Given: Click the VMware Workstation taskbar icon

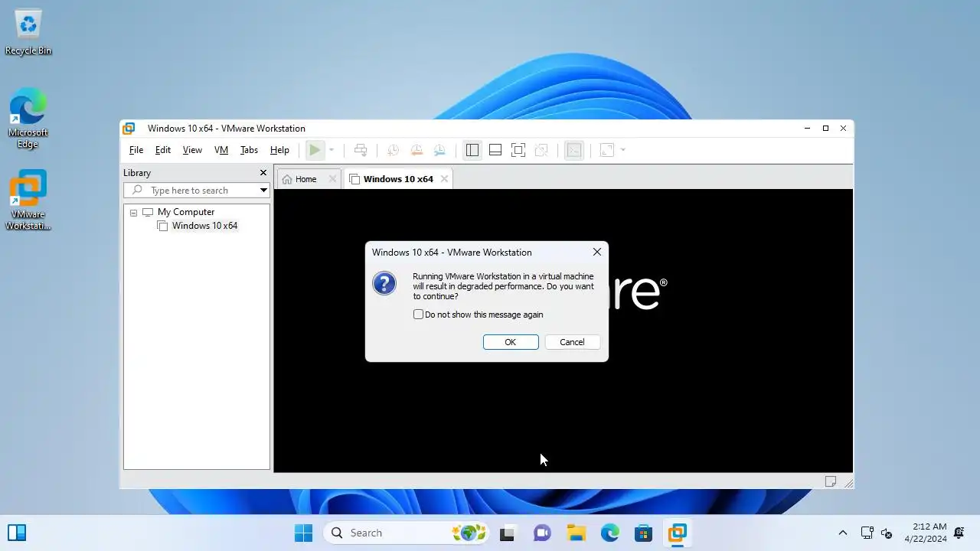Looking at the screenshot, I should click(677, 533).
